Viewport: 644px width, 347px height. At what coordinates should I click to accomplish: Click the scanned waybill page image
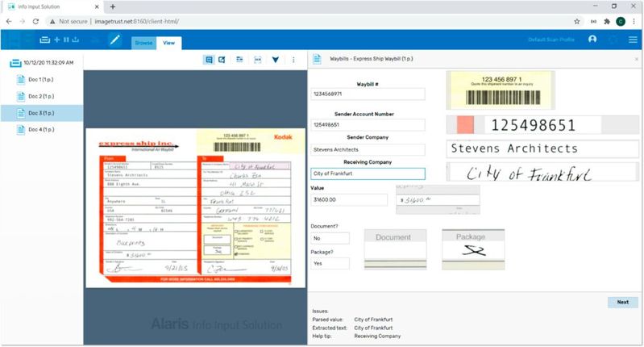(x=196, y=207)
